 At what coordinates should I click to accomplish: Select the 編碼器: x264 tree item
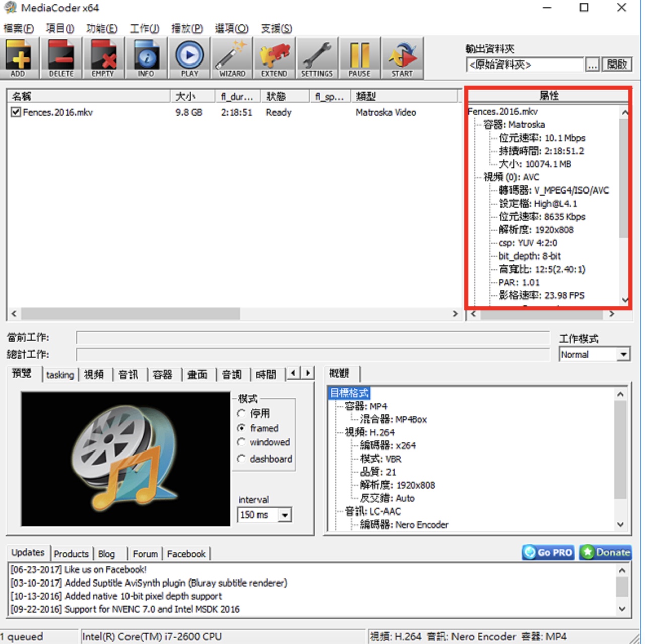tap(388, 445)
